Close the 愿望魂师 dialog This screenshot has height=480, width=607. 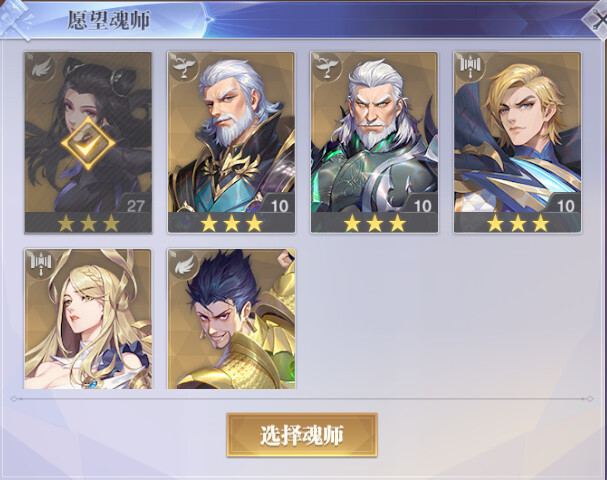tap(596, 21)
